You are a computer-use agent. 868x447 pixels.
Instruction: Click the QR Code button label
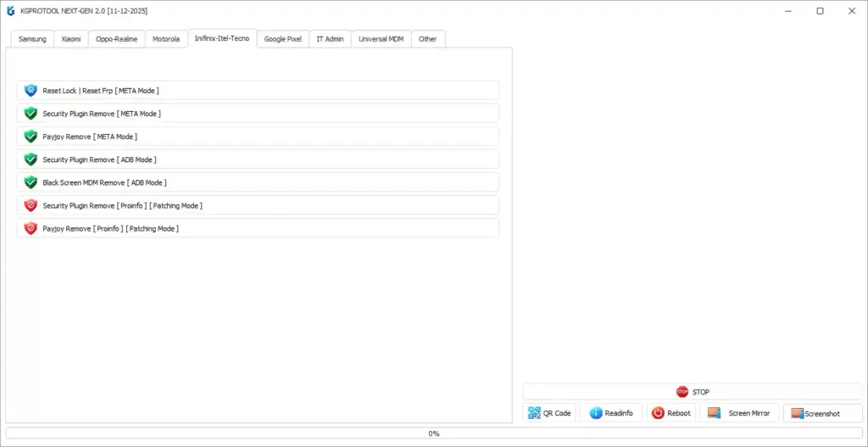pos(557,413)
